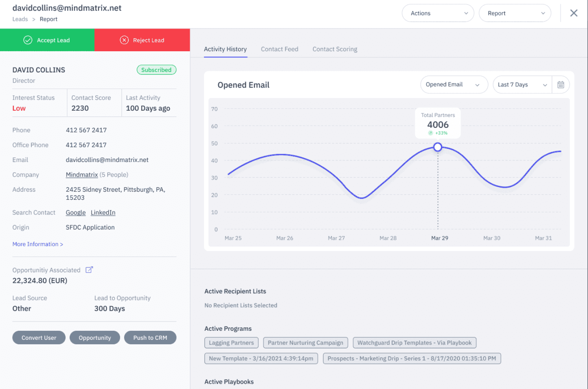Expand the Opened Email metric dropdown
The image size is (588, 389).
tap(454, 85)
